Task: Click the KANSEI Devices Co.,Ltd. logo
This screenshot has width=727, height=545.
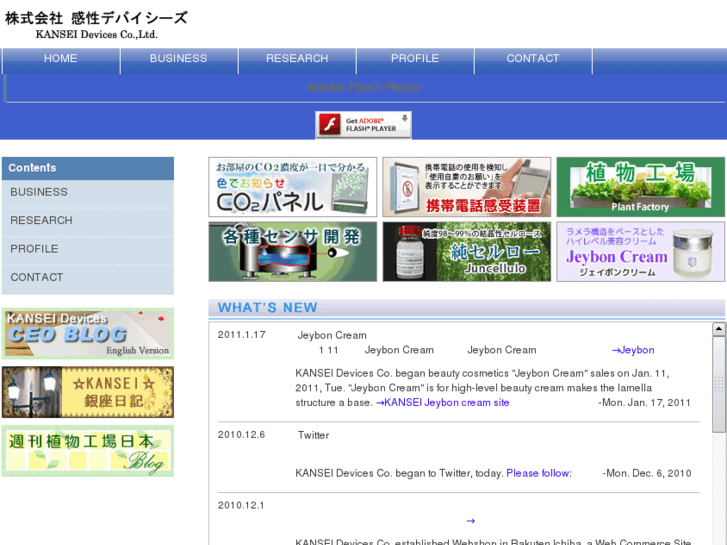Action: (x=96, y=25)
